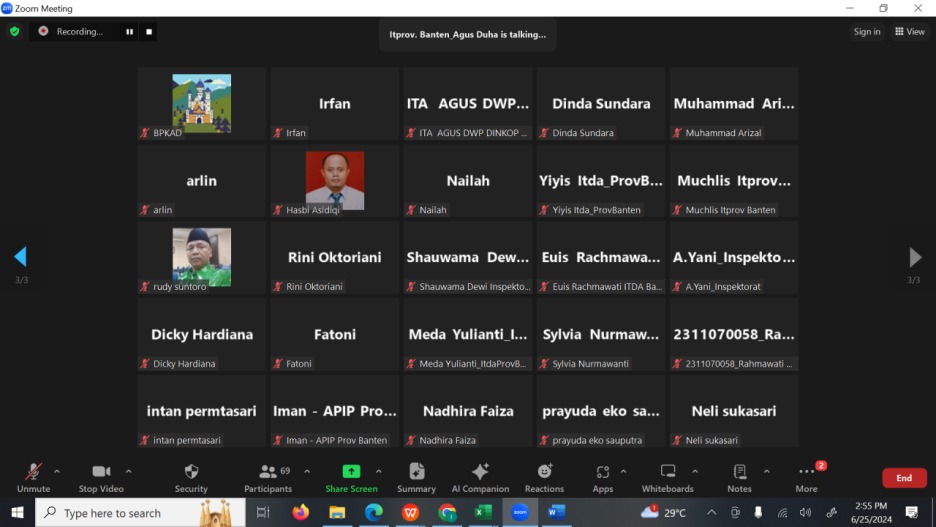The image size is (936, 527).
Task: Pause the recording
Action: [x=129, y=31]
